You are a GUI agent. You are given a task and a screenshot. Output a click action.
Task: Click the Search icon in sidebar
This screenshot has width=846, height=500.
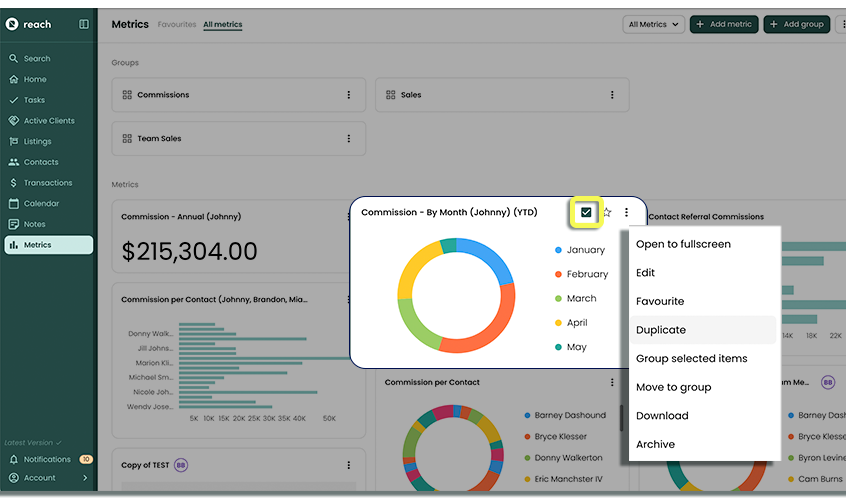click(x=14, y=59)
